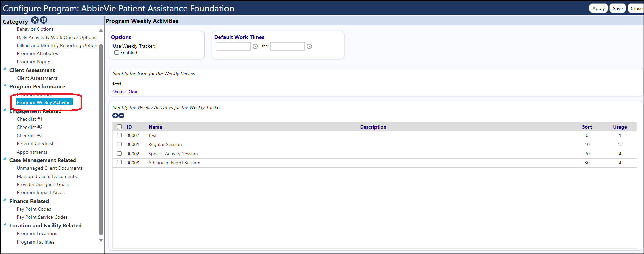Choose a form for the Weekly Review

pos(119,92)
